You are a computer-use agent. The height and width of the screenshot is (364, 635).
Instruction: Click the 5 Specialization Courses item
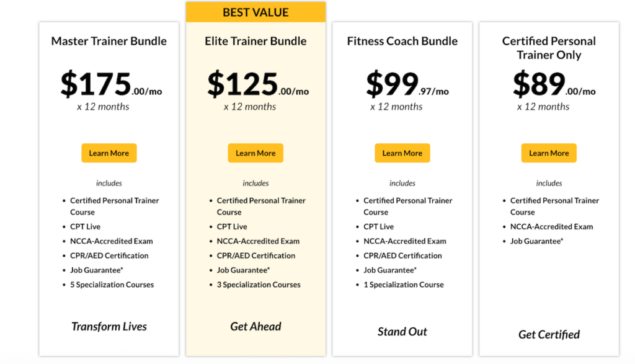(x=112, y=285)
